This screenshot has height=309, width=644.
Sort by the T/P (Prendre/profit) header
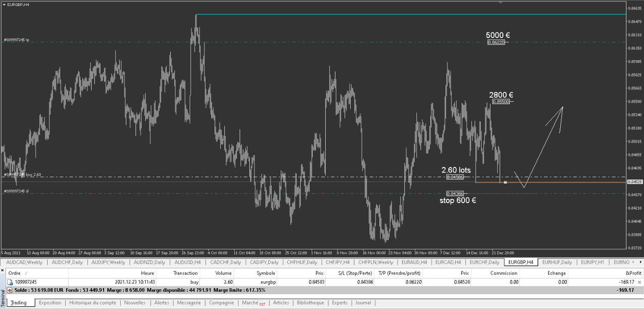coord(399,273)
